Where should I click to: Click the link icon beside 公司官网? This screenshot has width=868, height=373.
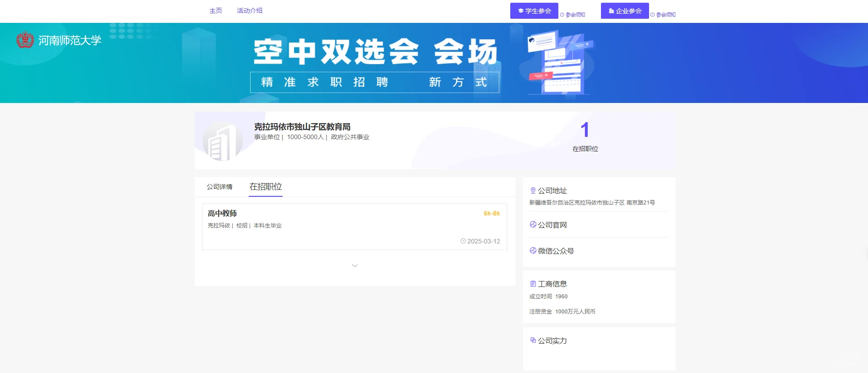(533, 225)
